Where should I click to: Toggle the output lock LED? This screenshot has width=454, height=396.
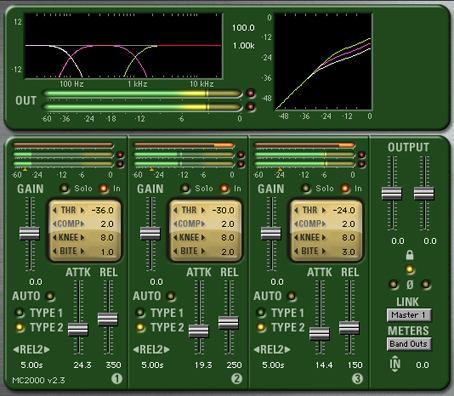pyautogui.click(x=410, y=269)
